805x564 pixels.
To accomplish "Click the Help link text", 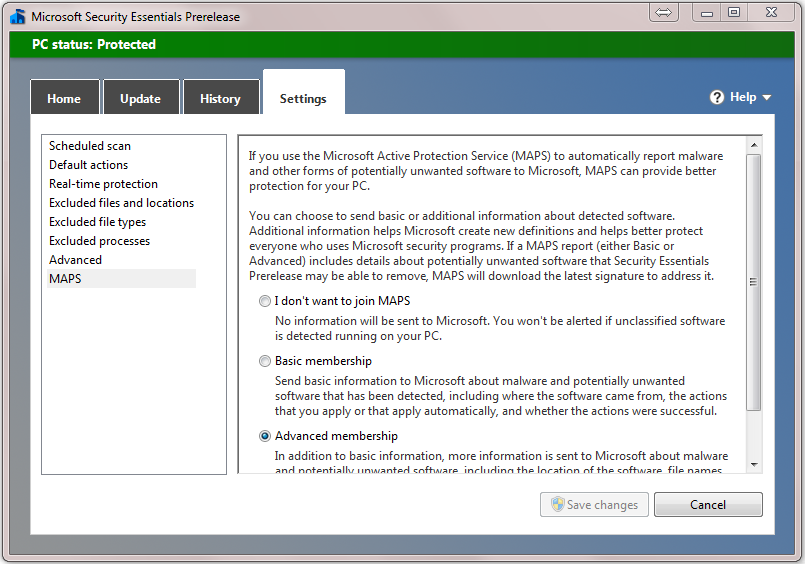I will coord(743,97).
